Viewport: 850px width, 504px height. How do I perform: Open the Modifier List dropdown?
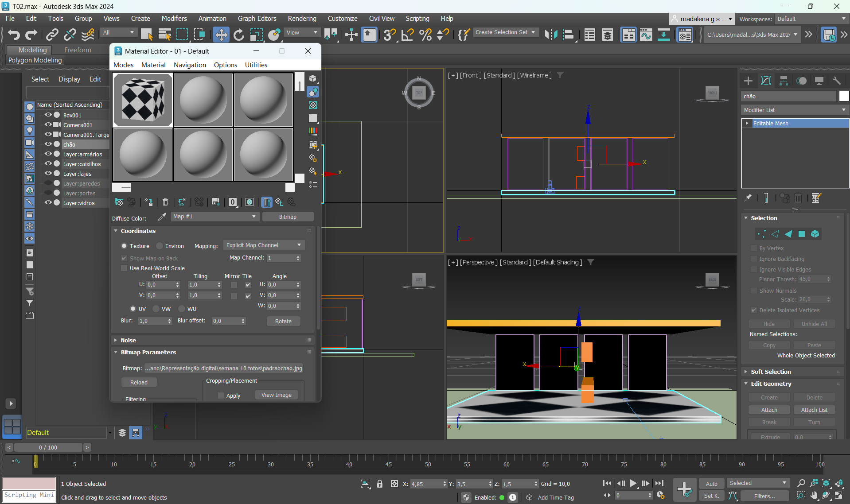pyautogui.click(x=795, y=110)
